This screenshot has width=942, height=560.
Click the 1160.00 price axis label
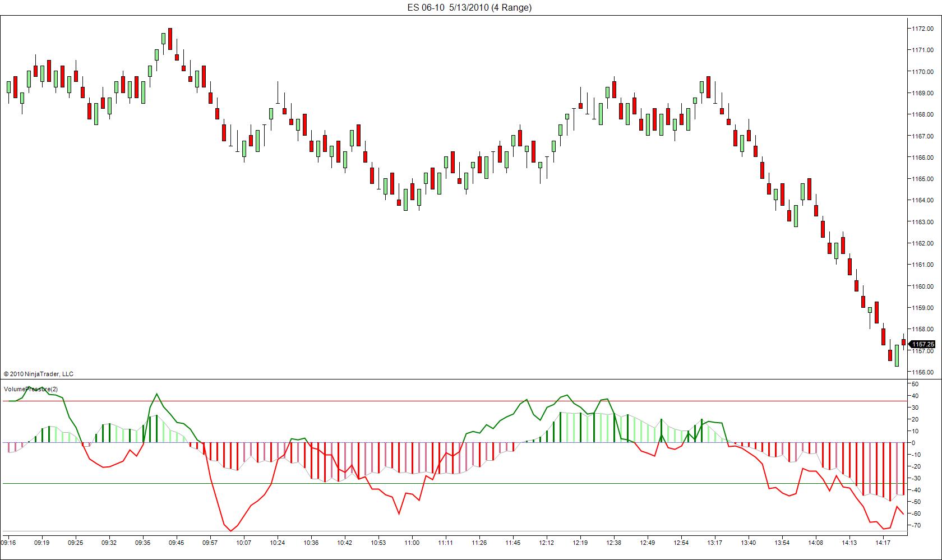click(x=922, y=286)
